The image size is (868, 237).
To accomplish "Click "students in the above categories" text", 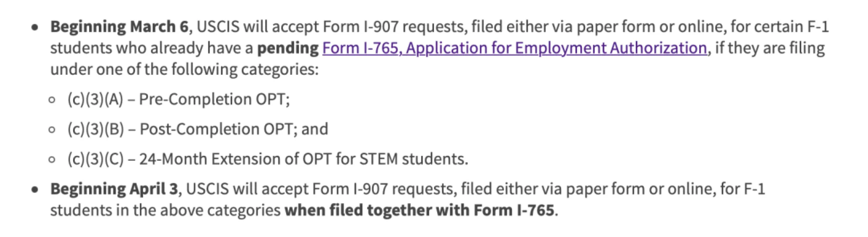I will click(x=165, y=210).
